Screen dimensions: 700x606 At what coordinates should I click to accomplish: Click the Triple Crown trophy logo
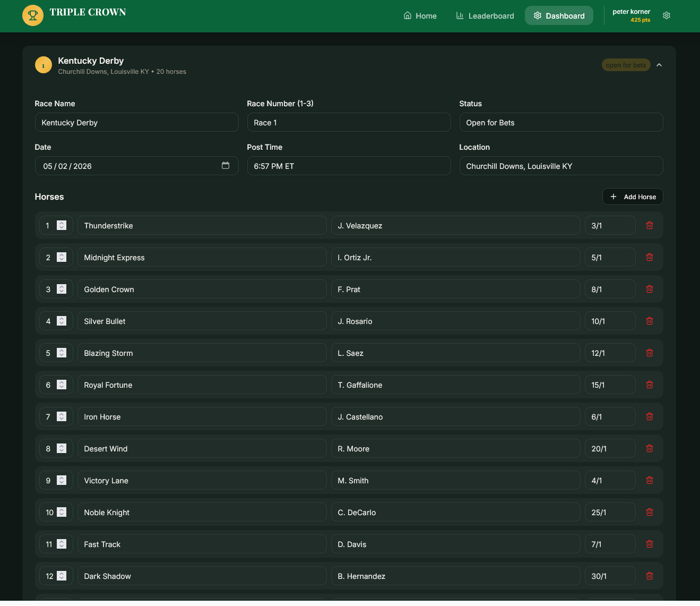pos(33,15)
